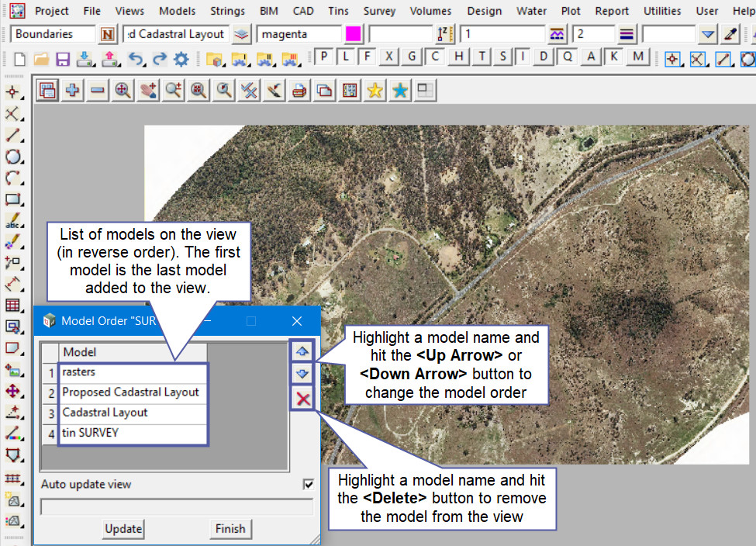Expand the blue dropdown arrow in top toolbar

[707, 34]
